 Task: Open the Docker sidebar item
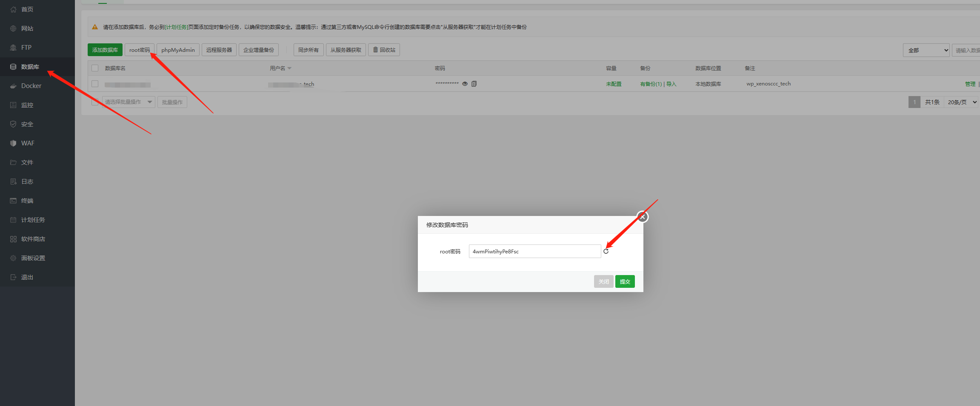[37, 86]
